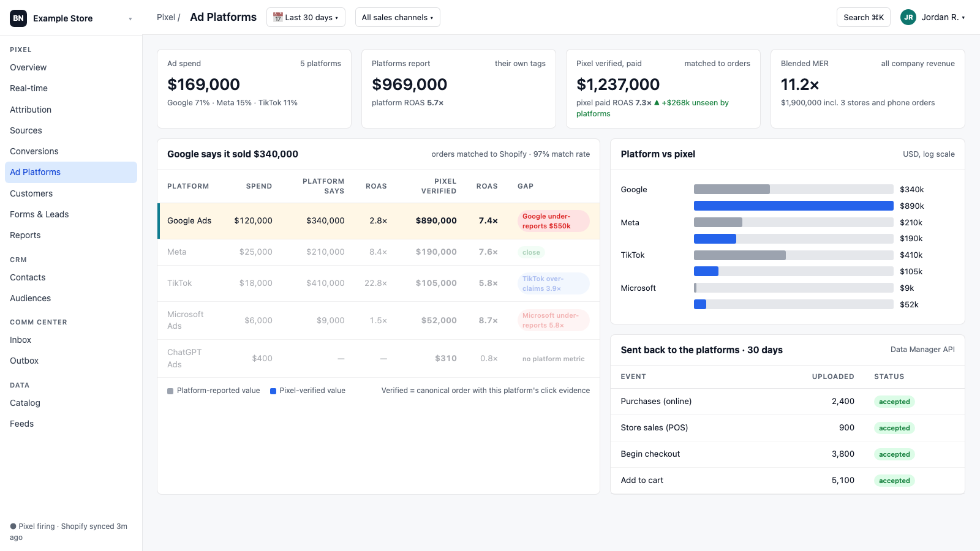This screenshot has height=551, width=980.
Task: Click the calendar icon in date filter
Action: pos(277,17)
